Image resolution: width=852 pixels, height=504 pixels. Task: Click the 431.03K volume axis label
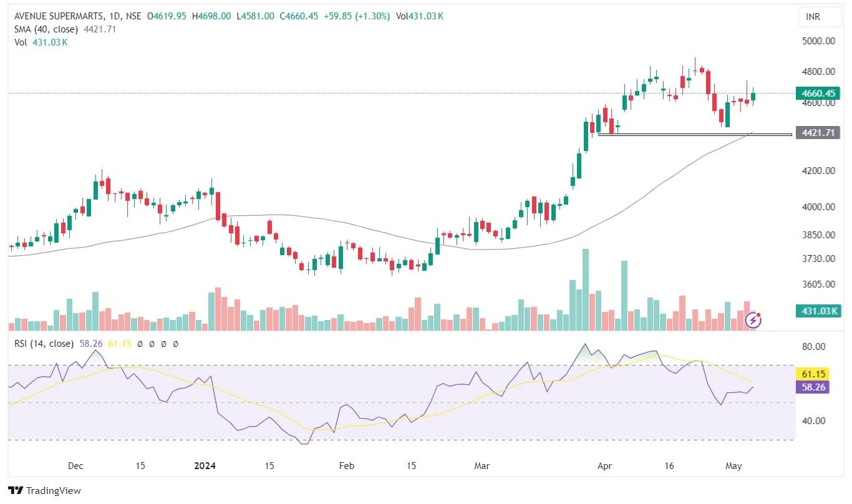click(x=816, y=311)
